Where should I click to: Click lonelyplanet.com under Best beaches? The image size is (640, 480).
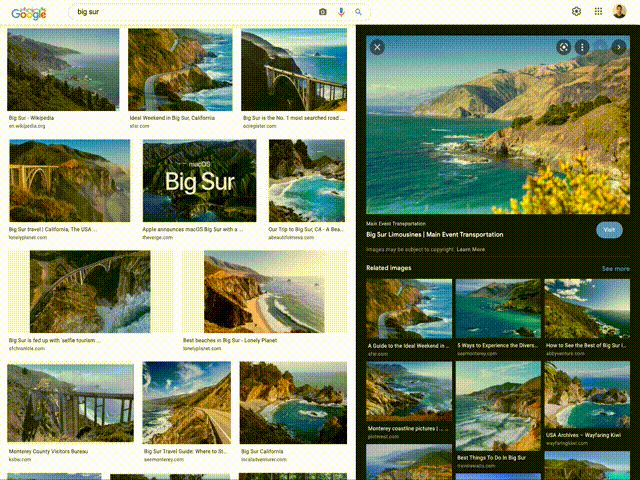tap(202, 349)
